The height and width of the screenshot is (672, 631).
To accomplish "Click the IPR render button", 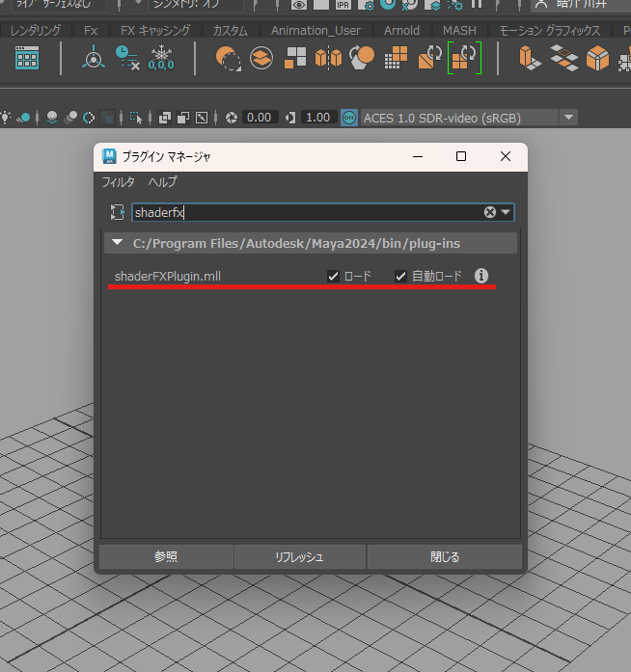I will [x=343, y=5].
